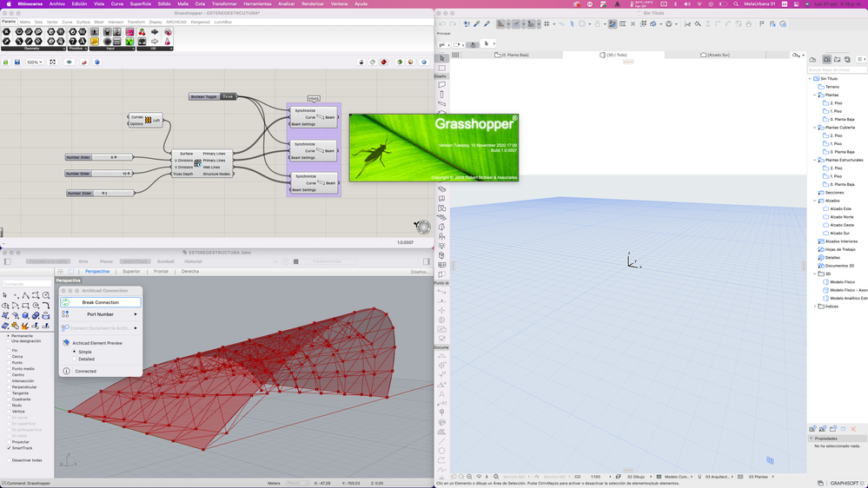Screen dimensions: 868x488
Task: Select the Detailed preview radio button
Action: coord(75,359)
